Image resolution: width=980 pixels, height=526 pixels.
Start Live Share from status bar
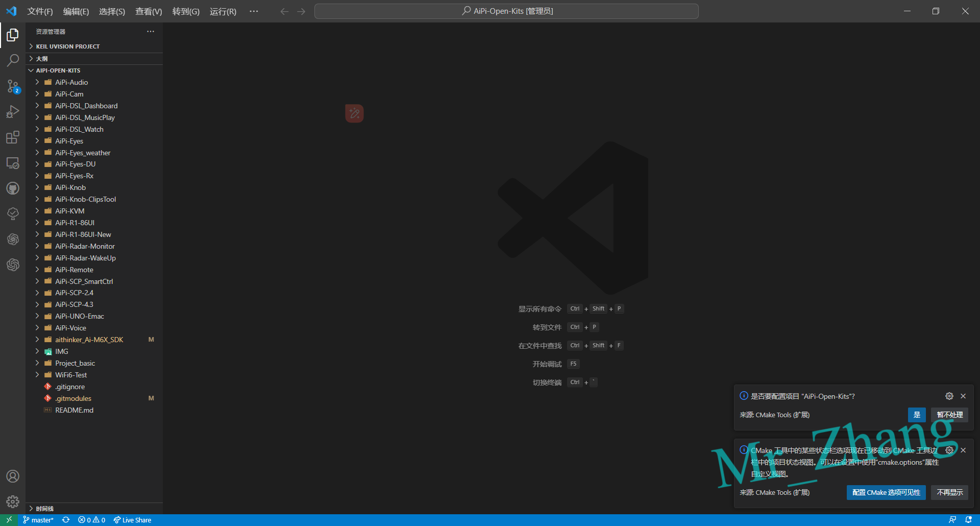tap(133, 520)
